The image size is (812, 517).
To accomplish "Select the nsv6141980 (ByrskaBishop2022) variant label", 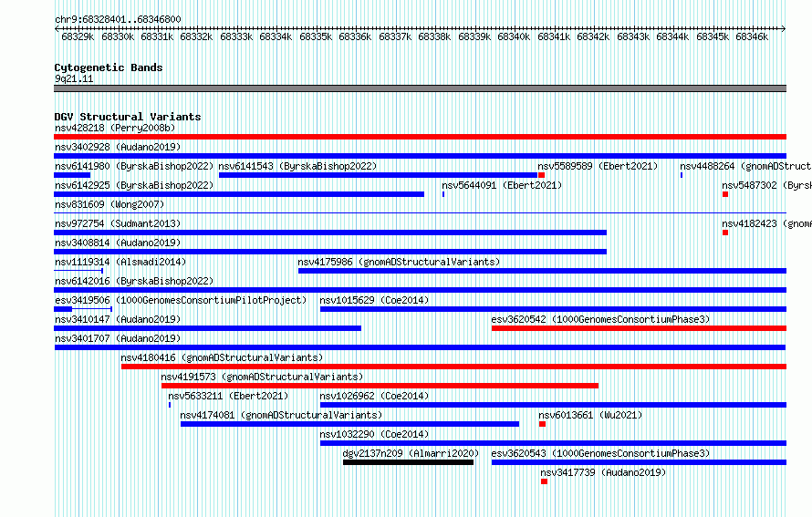I will click(134, 166).
